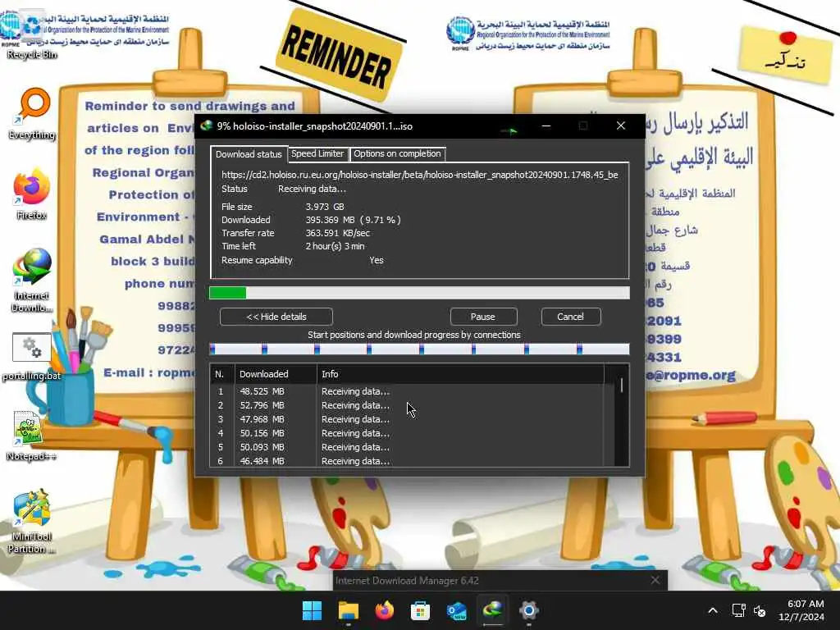
Task: Minimize the download progress window
Action: point(546,126)
